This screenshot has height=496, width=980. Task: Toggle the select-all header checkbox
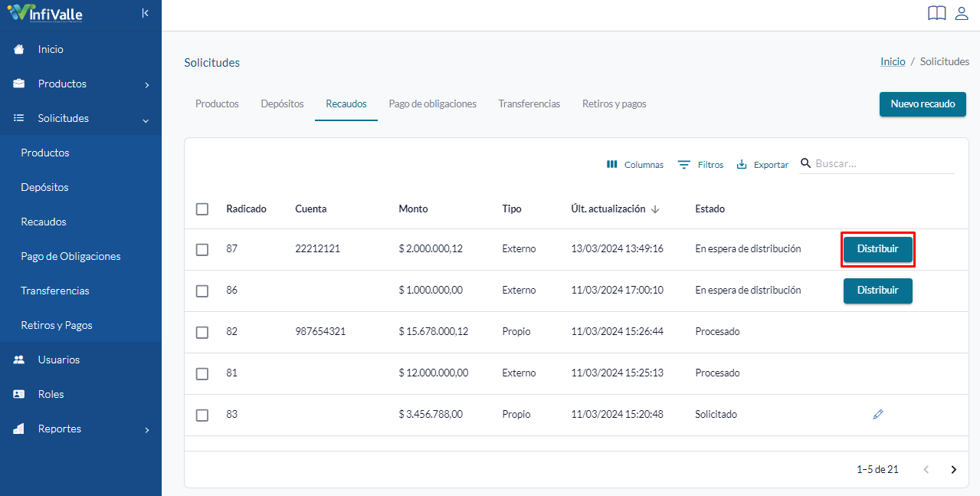(202, 209)
